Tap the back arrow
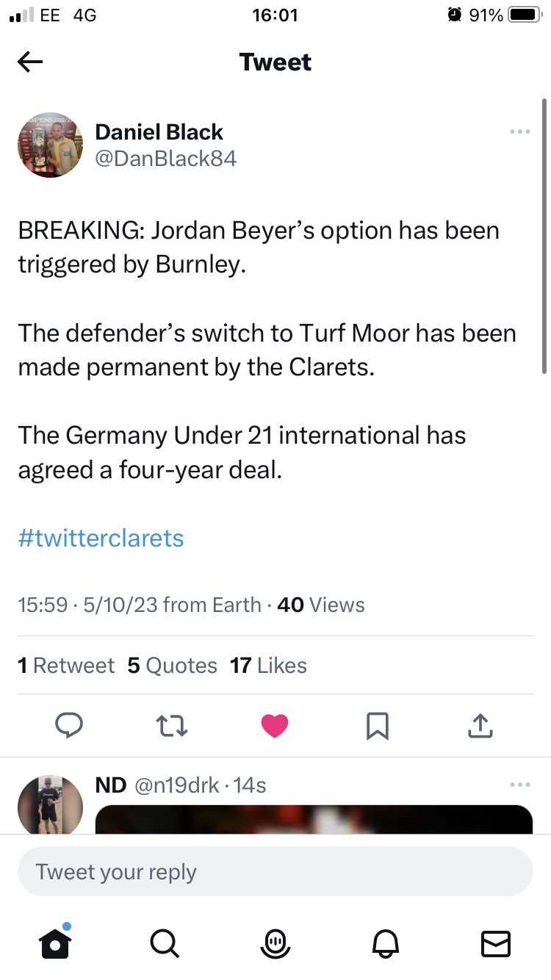This screenshot has height=980, width=551. (x=30, y=62)
